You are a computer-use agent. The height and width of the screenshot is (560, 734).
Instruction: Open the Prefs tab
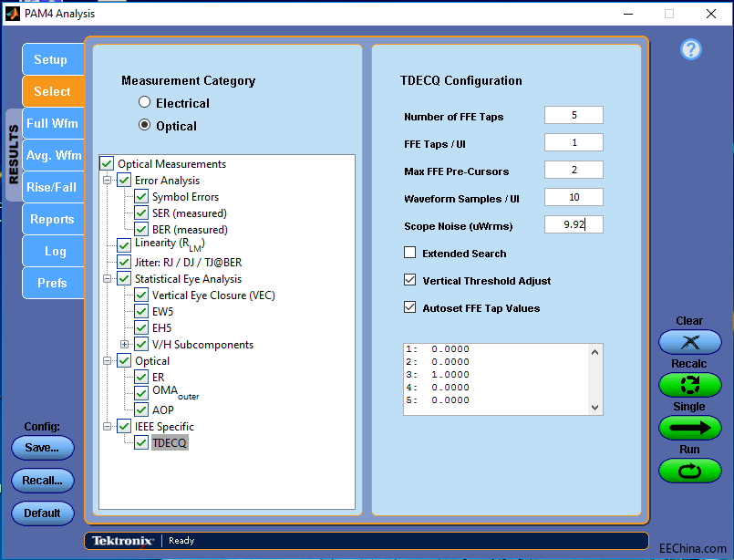(53, 283)
